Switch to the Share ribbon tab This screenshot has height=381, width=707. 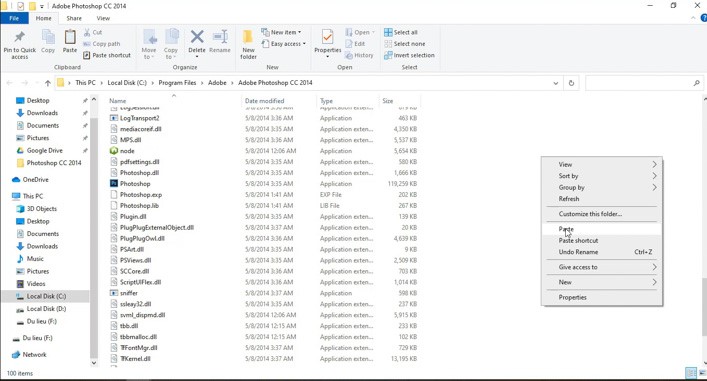tap(74, 18)
